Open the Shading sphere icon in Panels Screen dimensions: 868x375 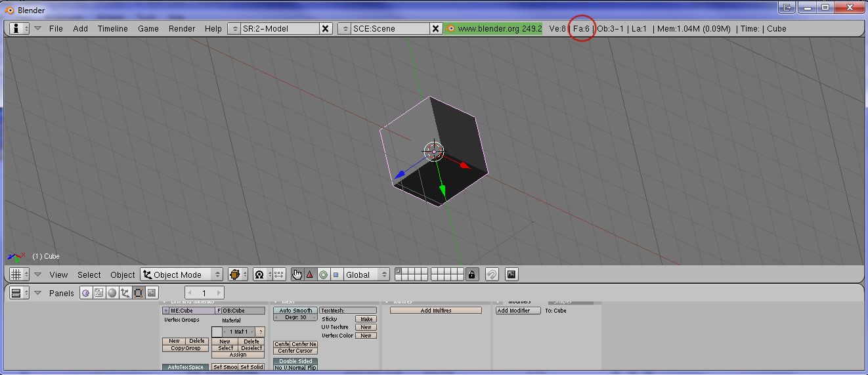pos(112,293)
